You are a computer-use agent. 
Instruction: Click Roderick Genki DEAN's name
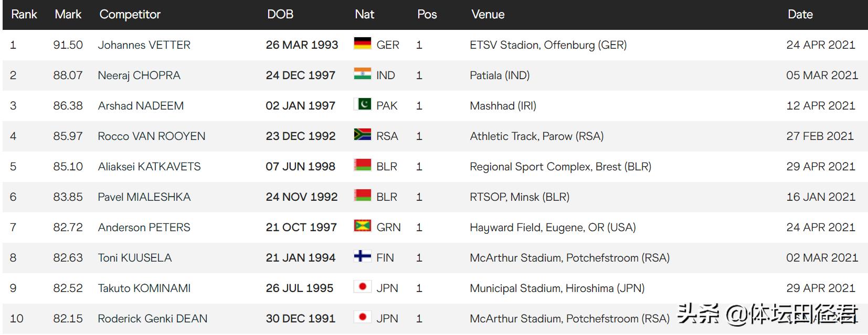(x=153, y=319)
